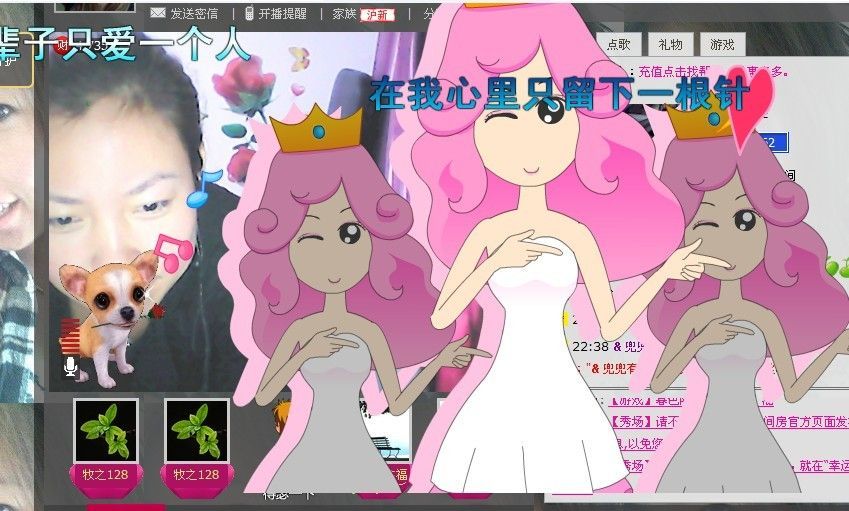Click the red 沪新 family badge

point(377,15)
